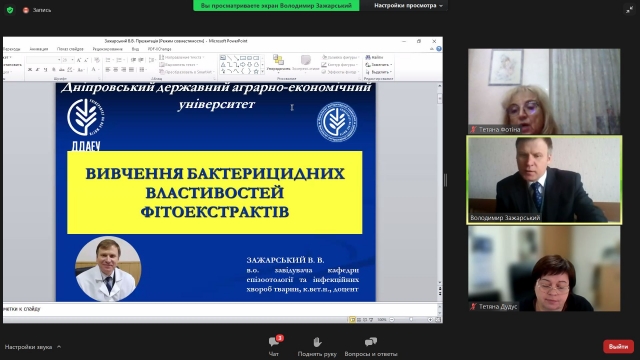Click Convert to SmartArt dropdown
The width and height of the screenshot is (640, 360).
coord(187,72)
